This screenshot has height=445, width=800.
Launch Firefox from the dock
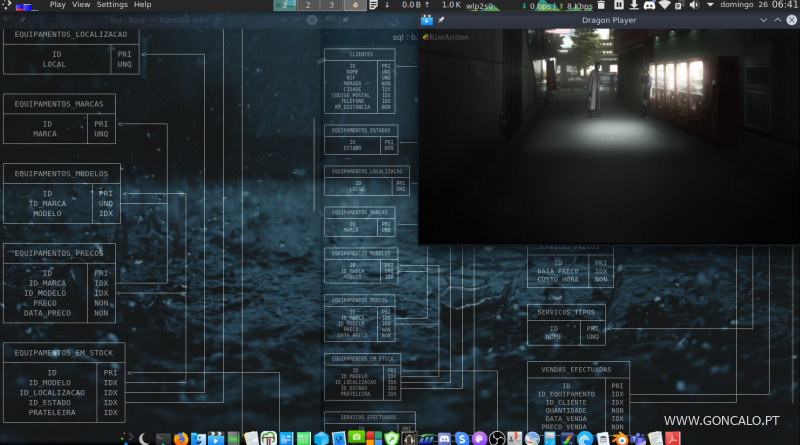(x=180, y=438)
